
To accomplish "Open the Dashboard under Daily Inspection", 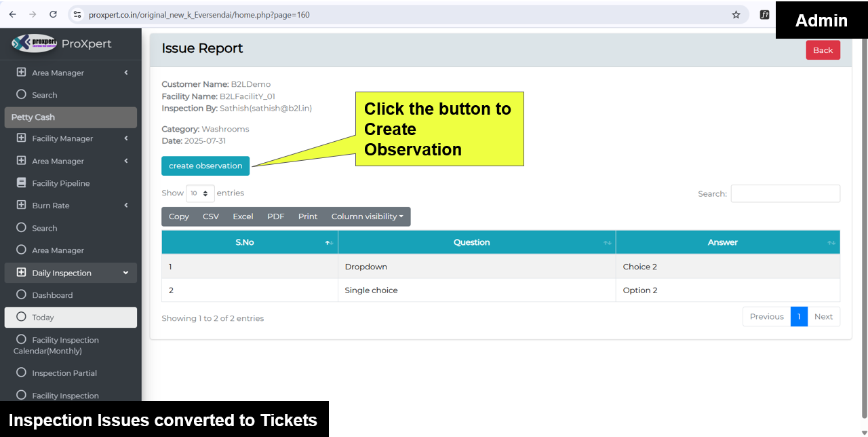I will 52,295.
